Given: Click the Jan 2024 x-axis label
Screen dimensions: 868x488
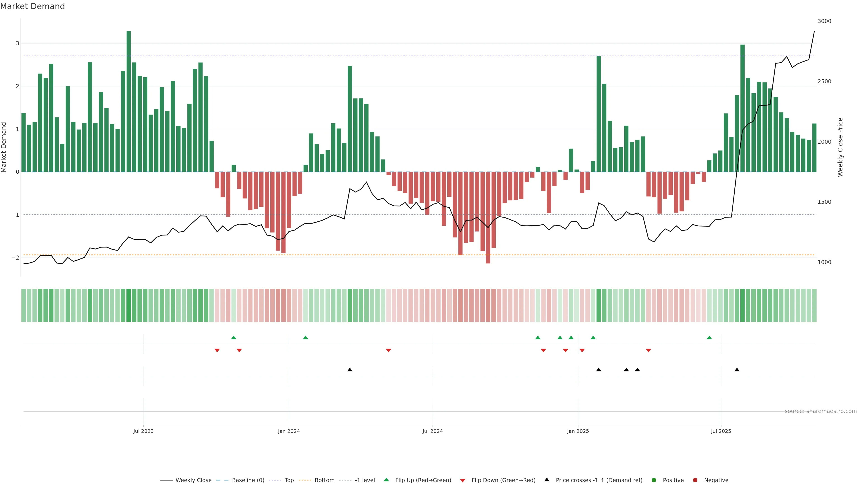Looking at the screenshot, I should click(289, 432).
